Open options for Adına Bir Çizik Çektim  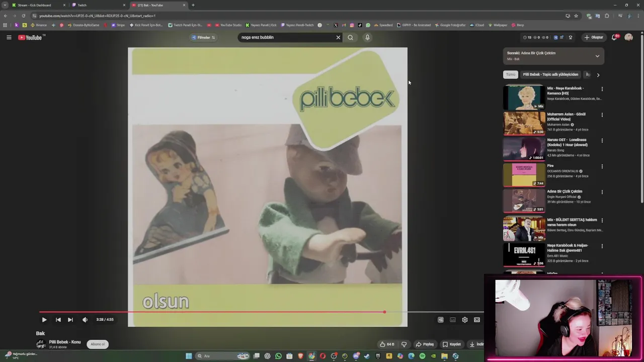[x=602, y=192]
